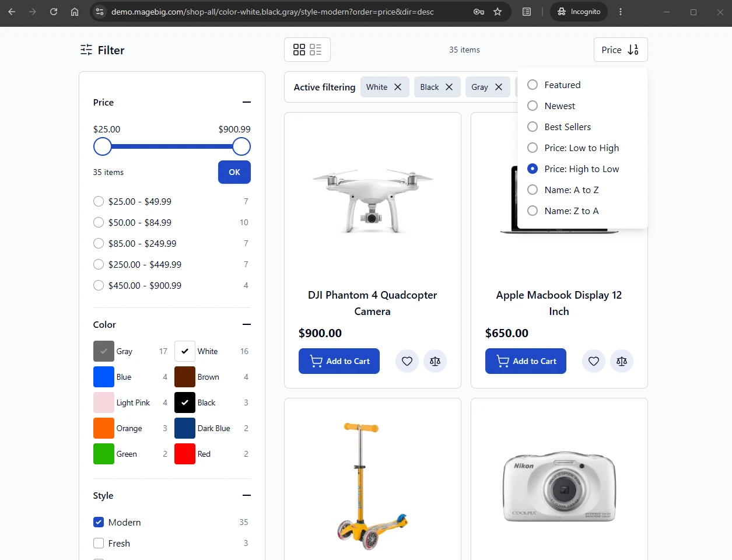The image size is (732, 560).
Task: Collapse the Color filter section
Action: (247, 324)
